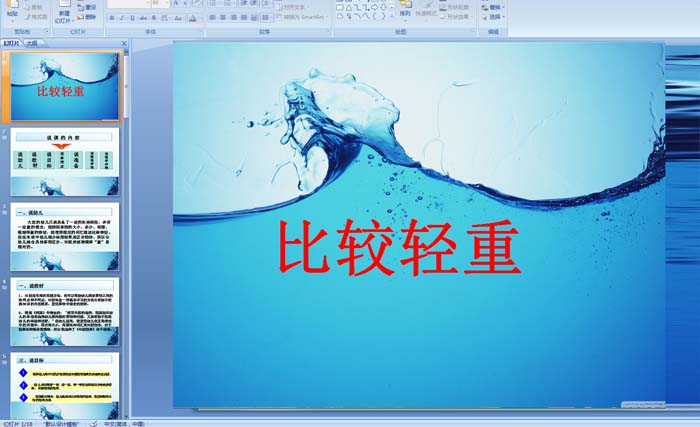This screenshot has height=427, width=700.
Task: Justify text in paragraph group
Action: pyautogui.click(x=244, y=17)
